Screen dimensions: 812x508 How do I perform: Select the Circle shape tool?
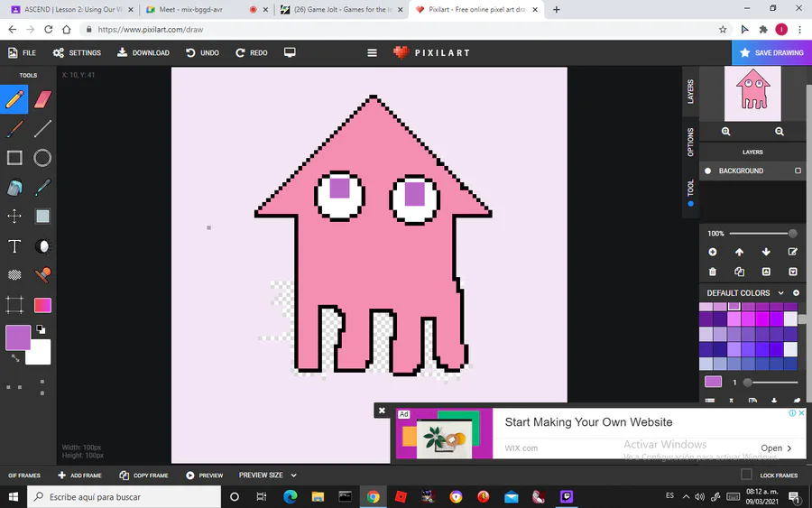click(x=42, y=158)
